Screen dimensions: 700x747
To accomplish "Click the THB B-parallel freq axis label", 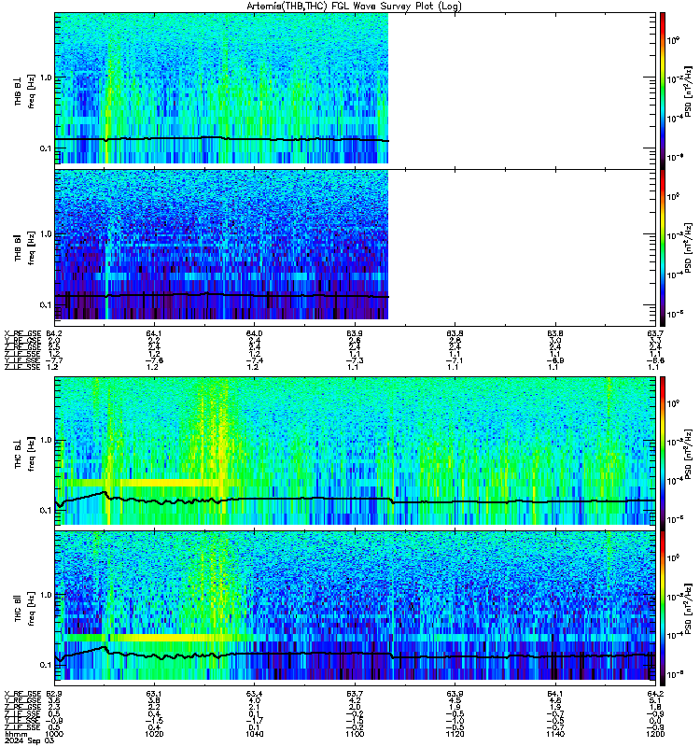I will click(x=32, y=247).
